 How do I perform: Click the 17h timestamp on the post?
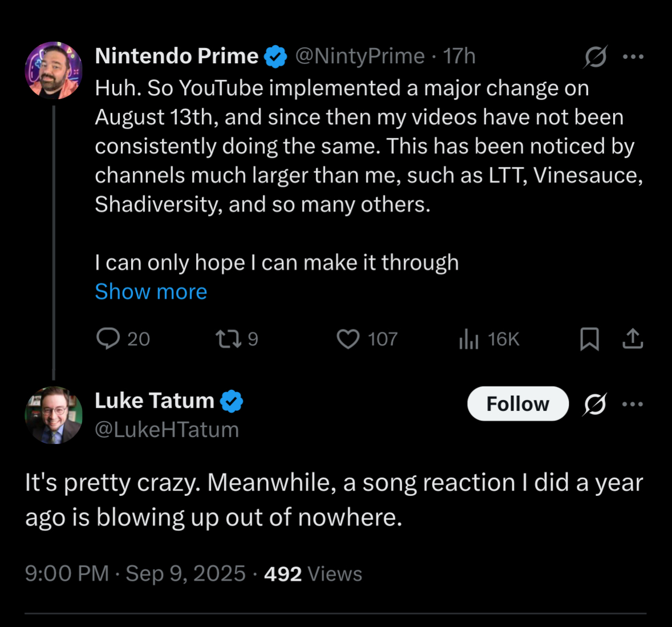[459, 56]
